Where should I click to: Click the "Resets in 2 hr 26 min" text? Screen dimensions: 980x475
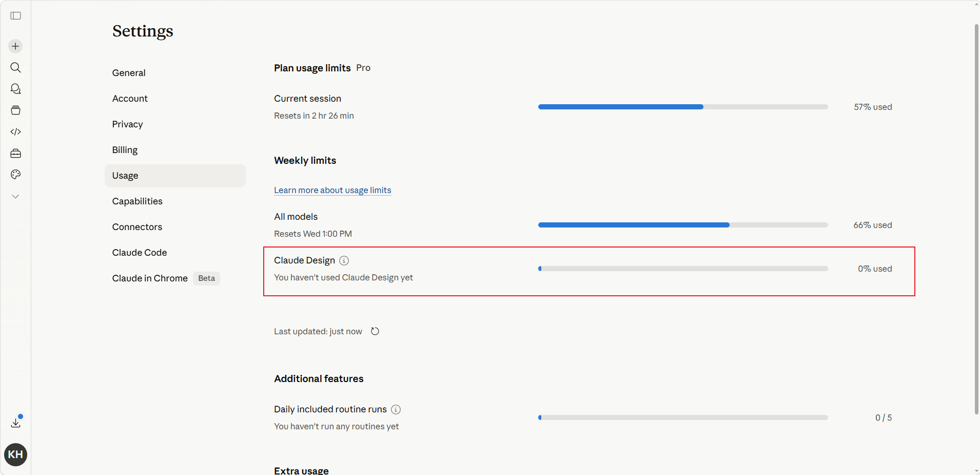(314, 116)
